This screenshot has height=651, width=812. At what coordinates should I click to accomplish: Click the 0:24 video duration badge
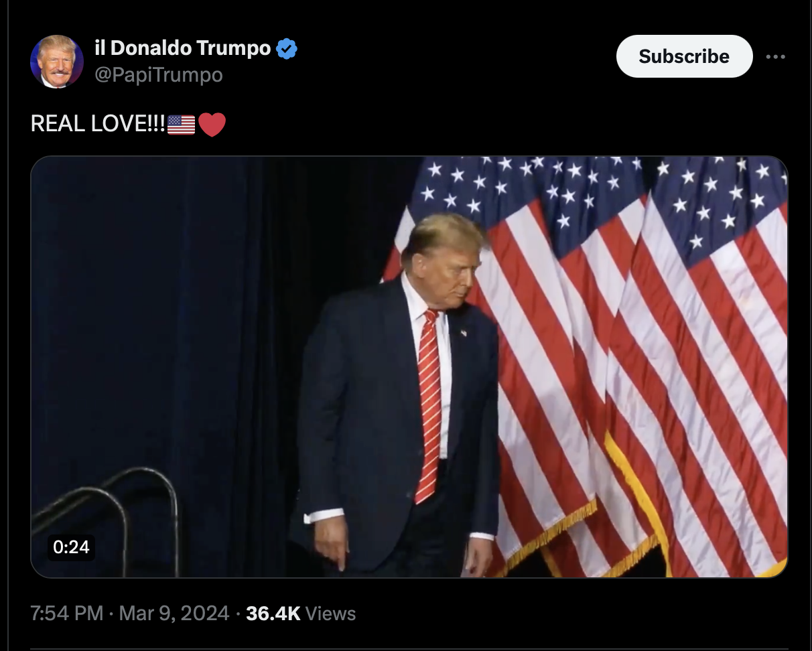70,547
